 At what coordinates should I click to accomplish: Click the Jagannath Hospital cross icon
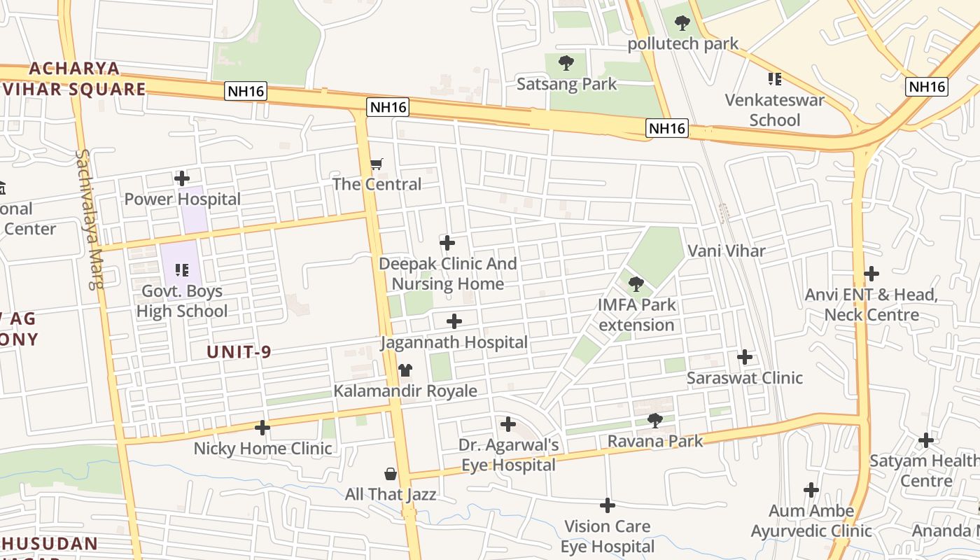click(x=454, y=321)
